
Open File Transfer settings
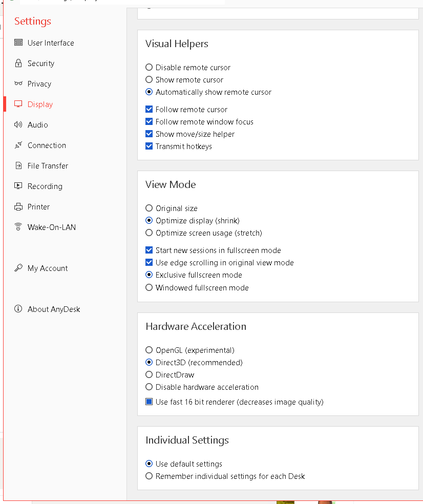48,166
